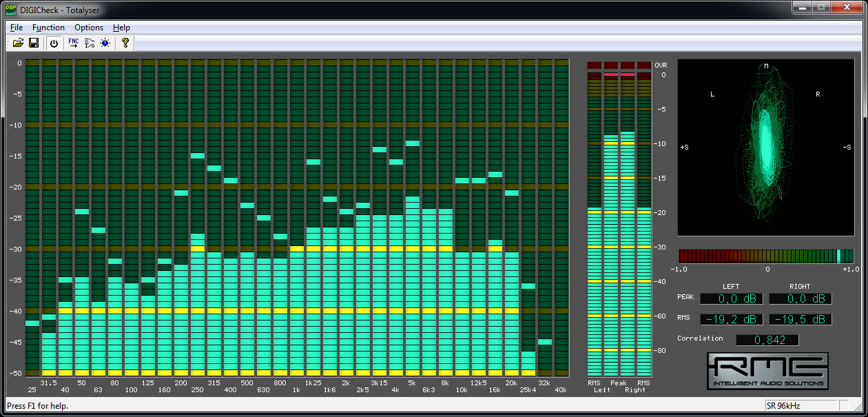The width and height of the screenshot is (868, 417).
Task: Click the correlation meter bar
Action: pos(766,256)
